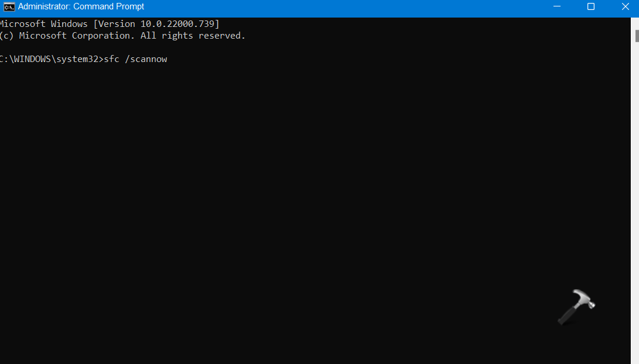Click the 'Administrator: Command Prompt' title text
Viewport: 639px width, 364px height.
pos(81,6)
